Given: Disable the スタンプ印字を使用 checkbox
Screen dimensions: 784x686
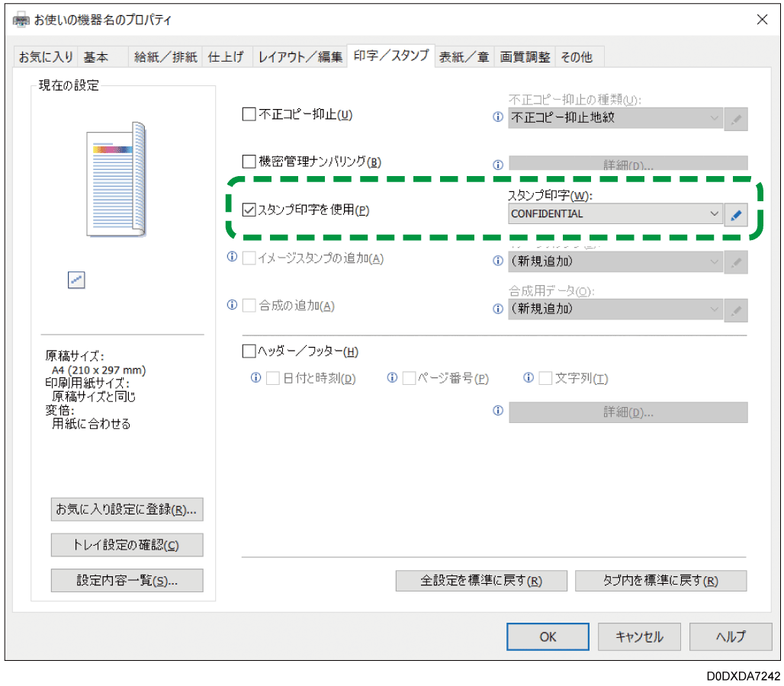Looking at the screenshot, I should click(x=247, y=210).
